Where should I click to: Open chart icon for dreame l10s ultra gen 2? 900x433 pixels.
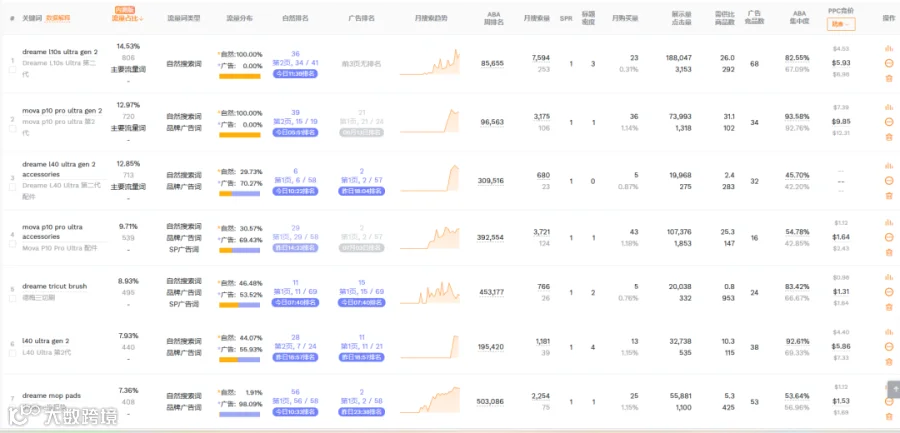(889, 49)
